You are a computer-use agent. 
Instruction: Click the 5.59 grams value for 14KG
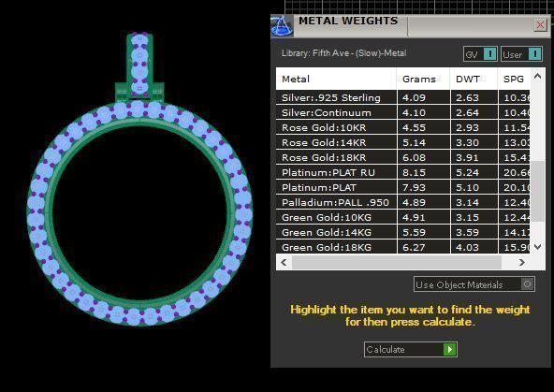point(414,232)
